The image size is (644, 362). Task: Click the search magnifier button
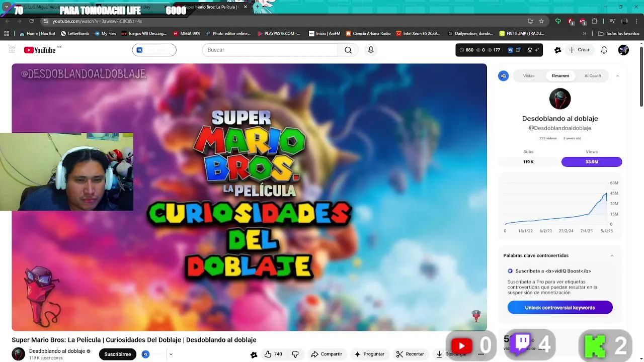pyautogui.click(x=348, y=50)
